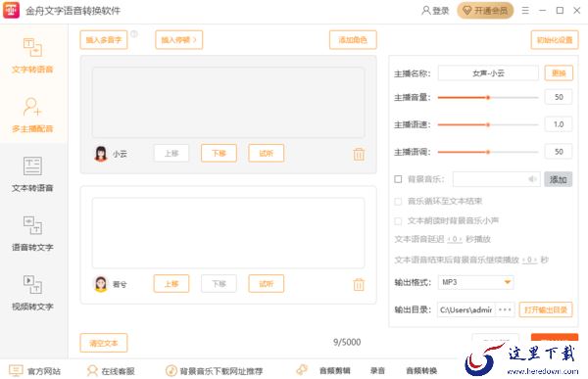Open the 音频剪辑 audio editing tool

point(335,371)
